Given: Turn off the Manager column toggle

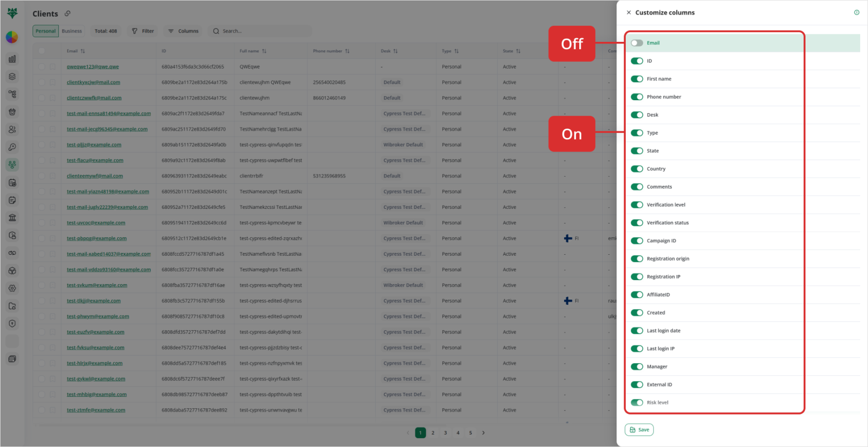Looking at the screenshot, I should pos(637,367).
